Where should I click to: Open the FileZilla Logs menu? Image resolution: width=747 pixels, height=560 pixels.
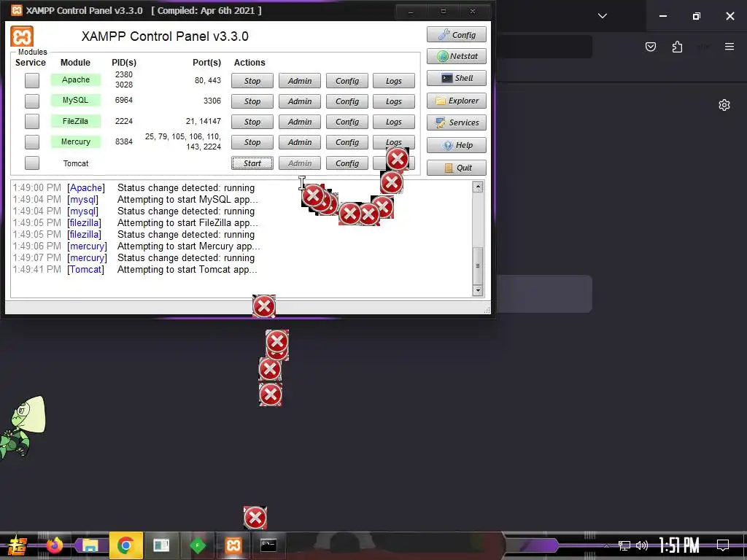click(393, 122)
